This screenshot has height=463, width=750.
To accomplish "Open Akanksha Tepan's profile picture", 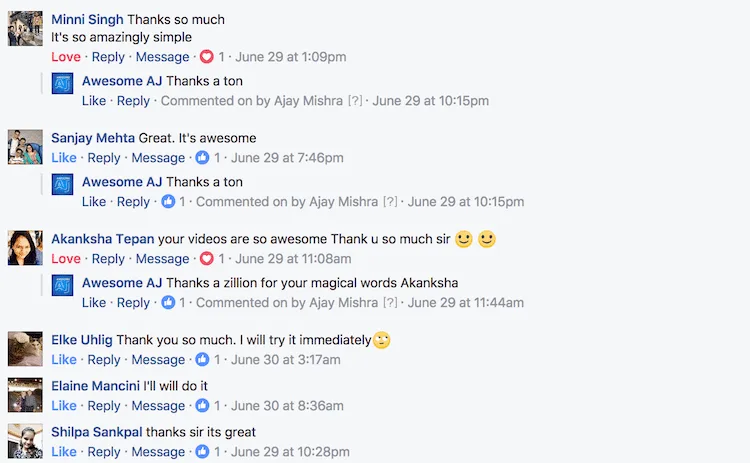I will [25, 248].
